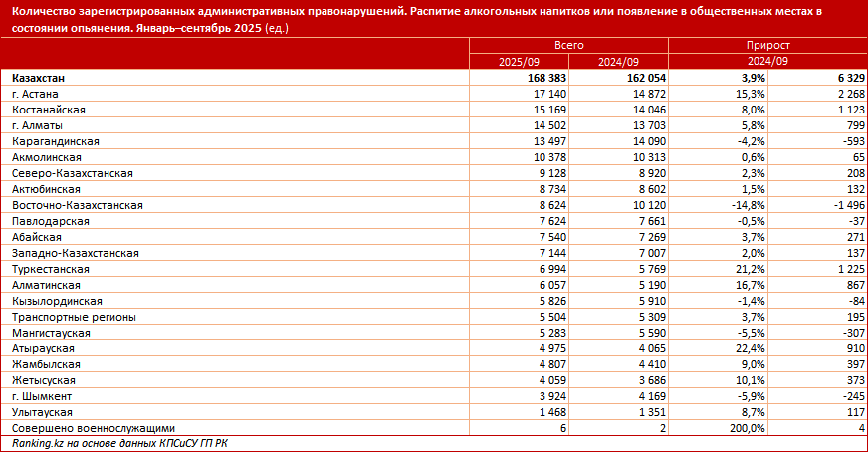Select the 200,0% growth value cell
The image size is (868, 452).
pos(743,428)
